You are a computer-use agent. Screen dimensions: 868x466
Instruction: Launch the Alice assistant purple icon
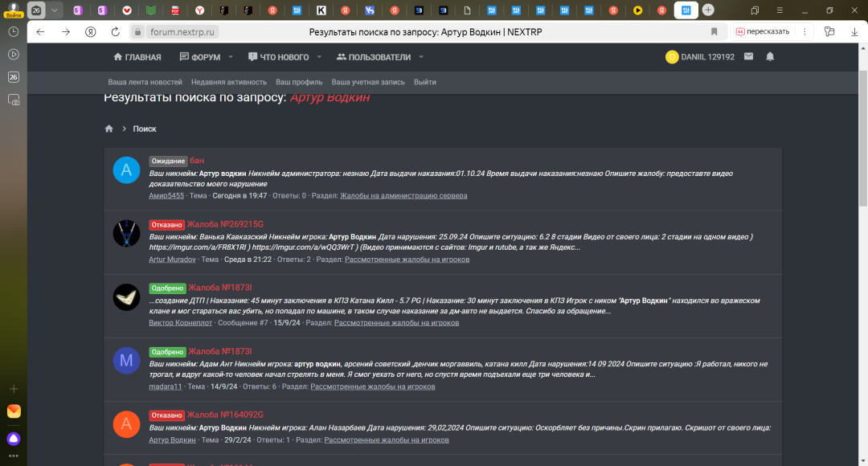point(14,439)
